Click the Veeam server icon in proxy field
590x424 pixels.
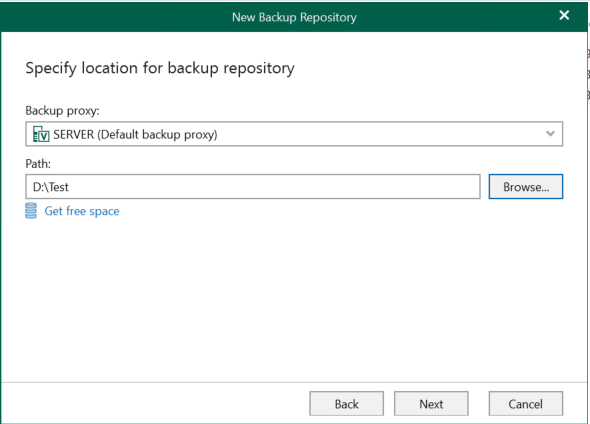click(41, 134)
